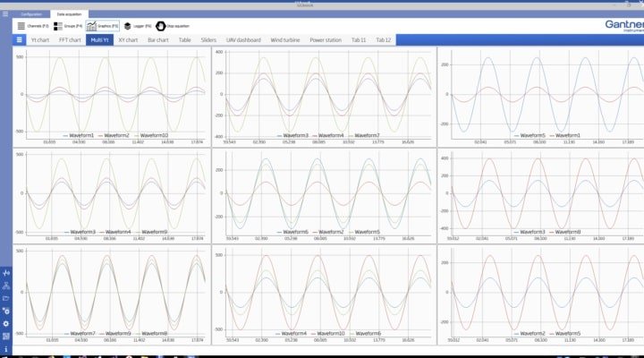Click the grid tiles icon in the sidebar
Screen dimensions: 644x358
[x=5, y=337]
